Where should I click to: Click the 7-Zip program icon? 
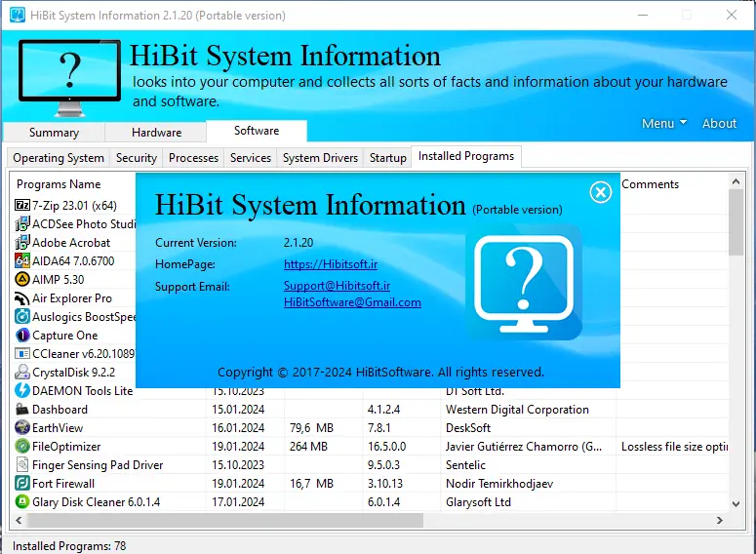point(22,206)
